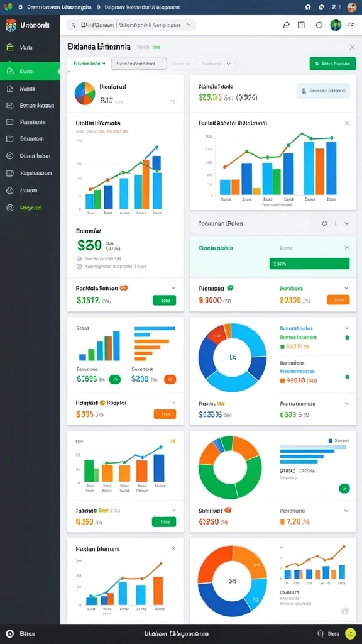Viewport: 362px width, 644px height.
Task: Click the orange button next to the $2106 value
Action: 338,300
